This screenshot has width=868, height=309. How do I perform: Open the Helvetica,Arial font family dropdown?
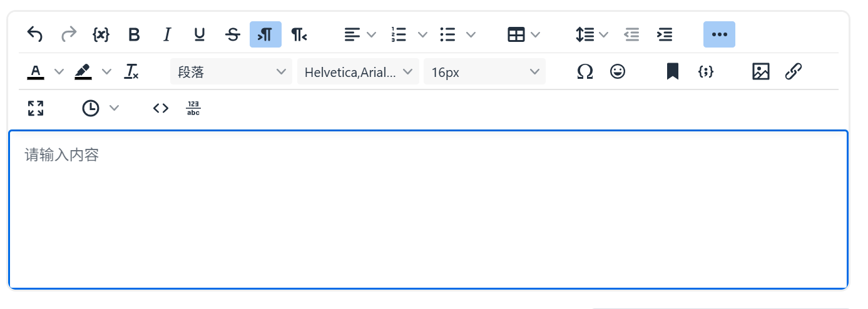point(358,72)
